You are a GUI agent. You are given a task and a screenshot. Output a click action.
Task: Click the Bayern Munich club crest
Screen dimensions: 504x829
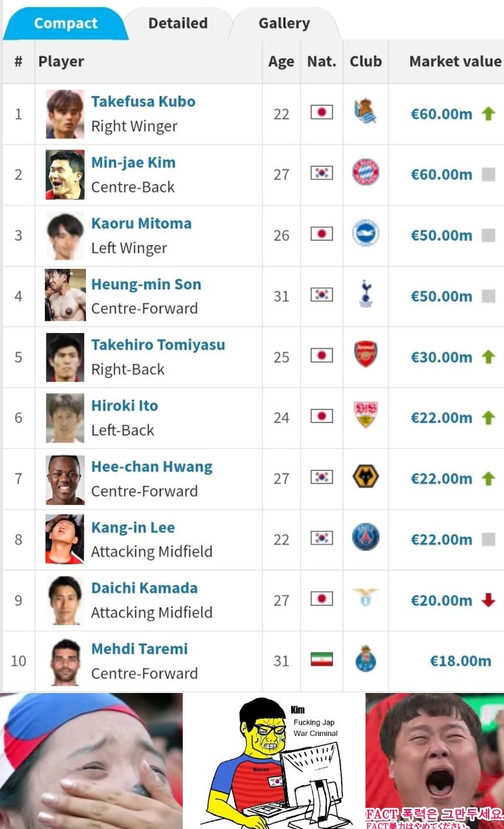point(365,173)
